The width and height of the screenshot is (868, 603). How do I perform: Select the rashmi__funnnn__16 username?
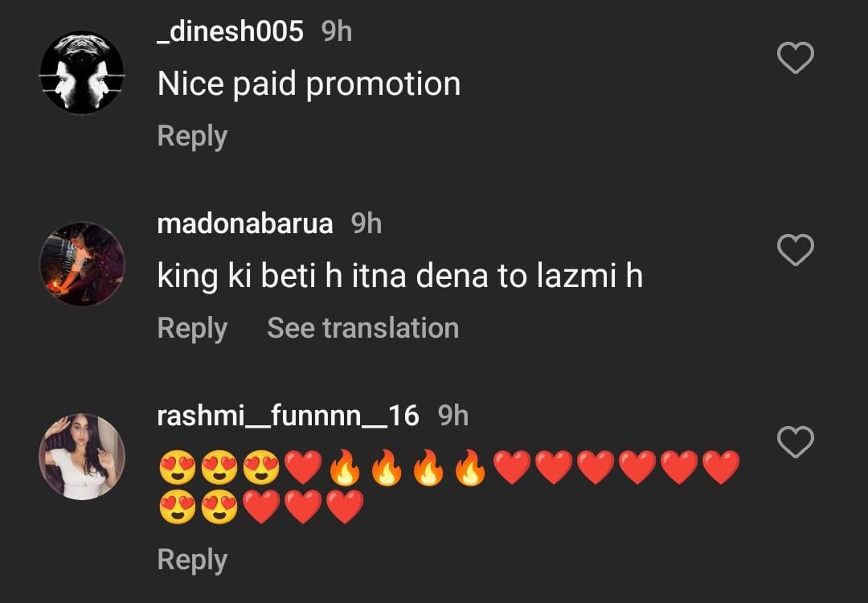click(288, 416)
